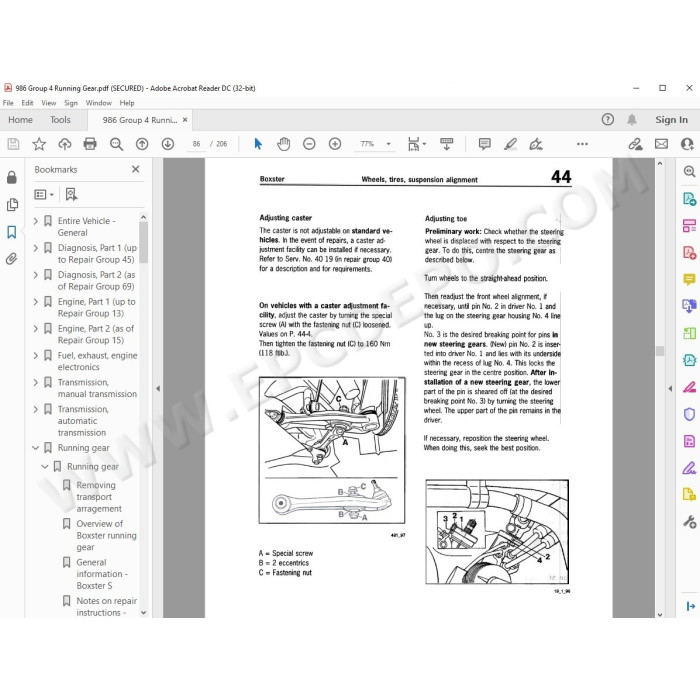Expand Diagnosis, Part 1 bookmark
Screen dimensions: 700x700
pyautogui.click(x=36, y=247)
